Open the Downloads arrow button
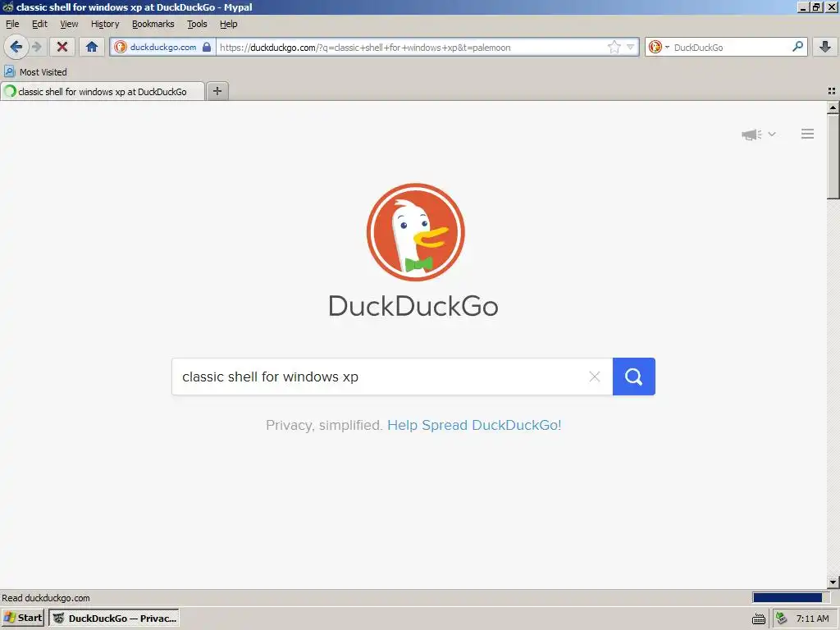This screenshot has width=840, height=630. (825, 47)
